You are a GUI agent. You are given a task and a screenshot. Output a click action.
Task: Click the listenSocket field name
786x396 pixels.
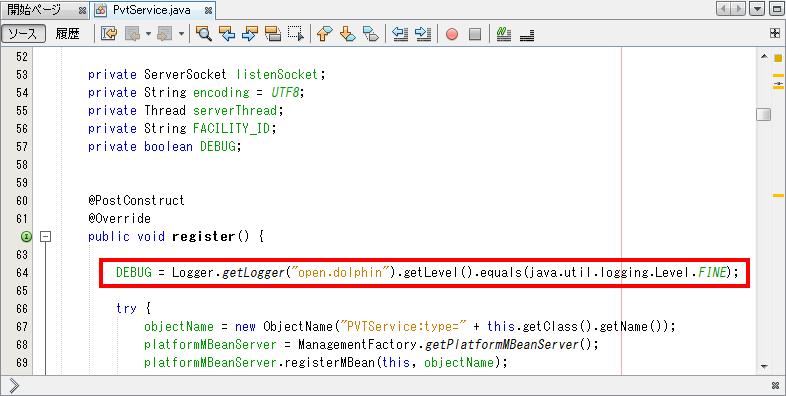[277, 75]
